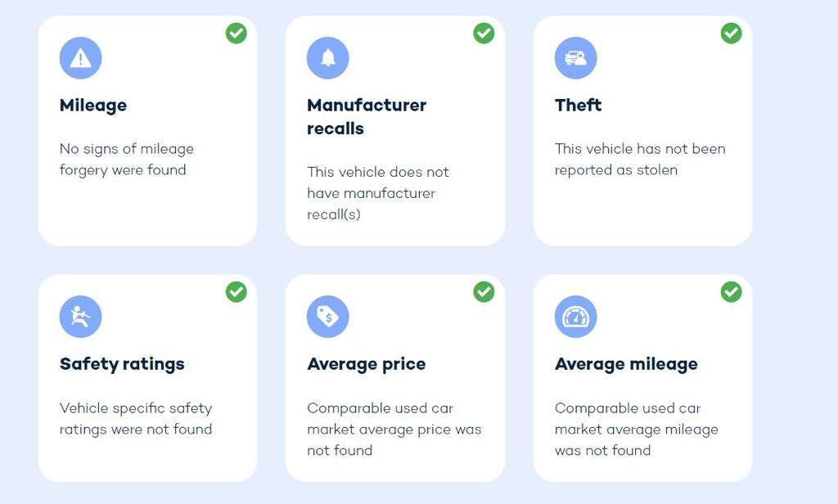Click the Safety ratings airbag icon

80,317
